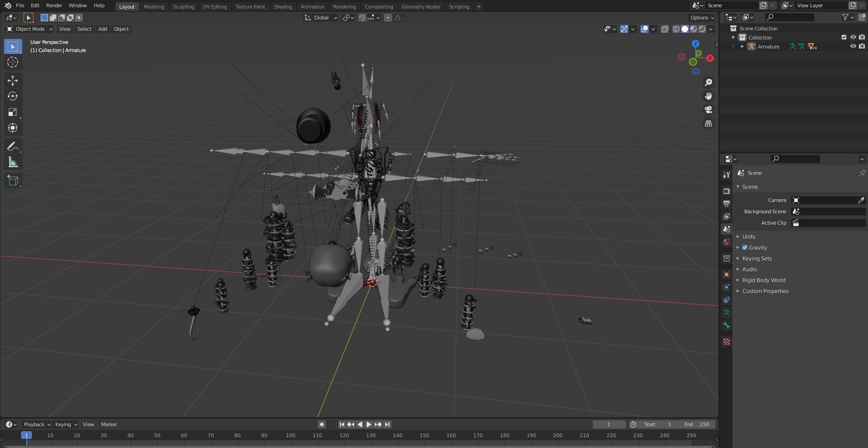
Task: Activate the Rotate tool
Action: 13,96
